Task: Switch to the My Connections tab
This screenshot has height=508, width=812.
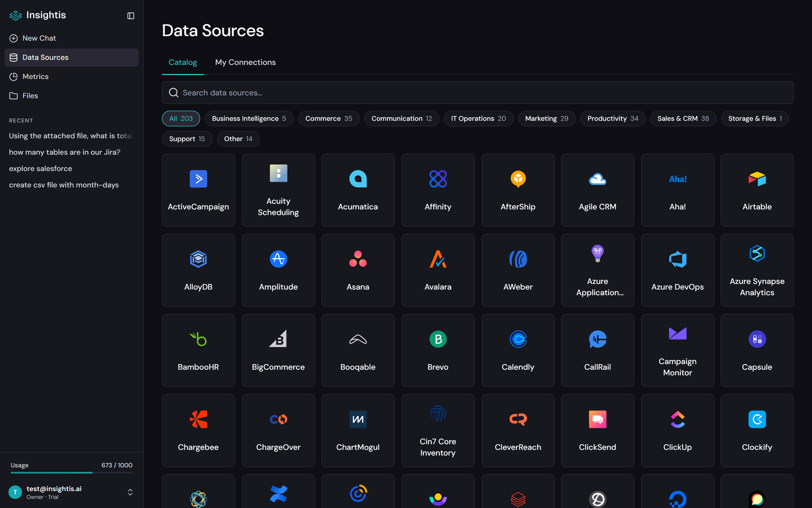Action: 245,62
